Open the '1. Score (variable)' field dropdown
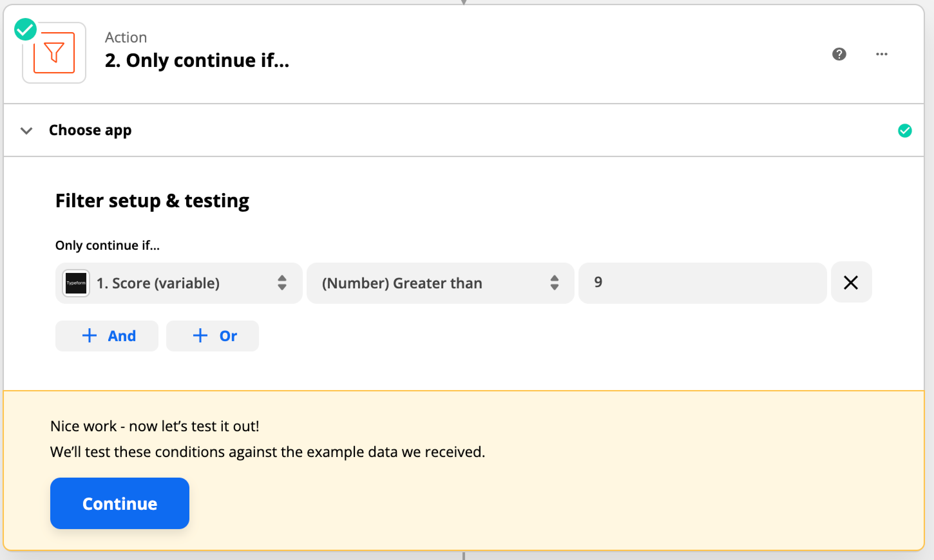934x560 pixels. point(178,283)
